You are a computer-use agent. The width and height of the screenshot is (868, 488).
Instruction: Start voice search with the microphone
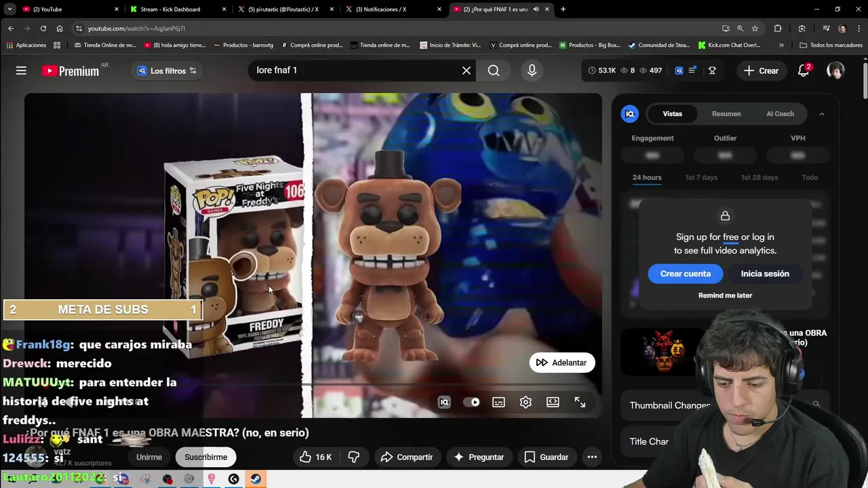tap(532, 70)
